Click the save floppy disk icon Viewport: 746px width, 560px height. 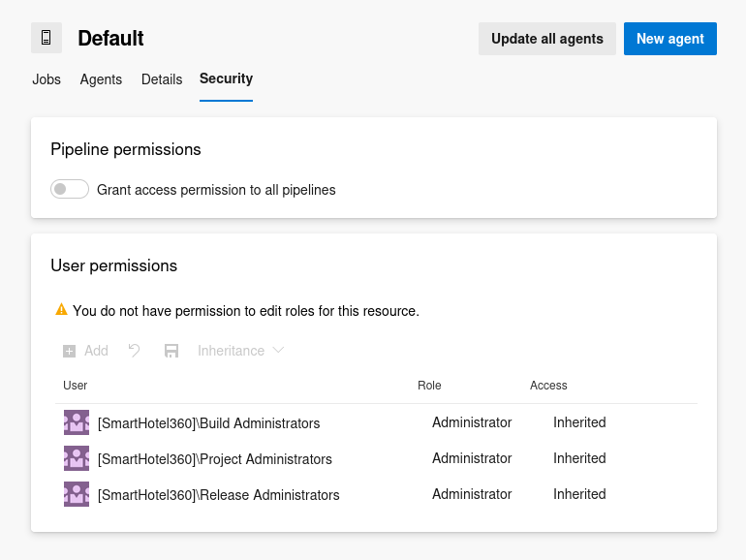pos(171,351)
